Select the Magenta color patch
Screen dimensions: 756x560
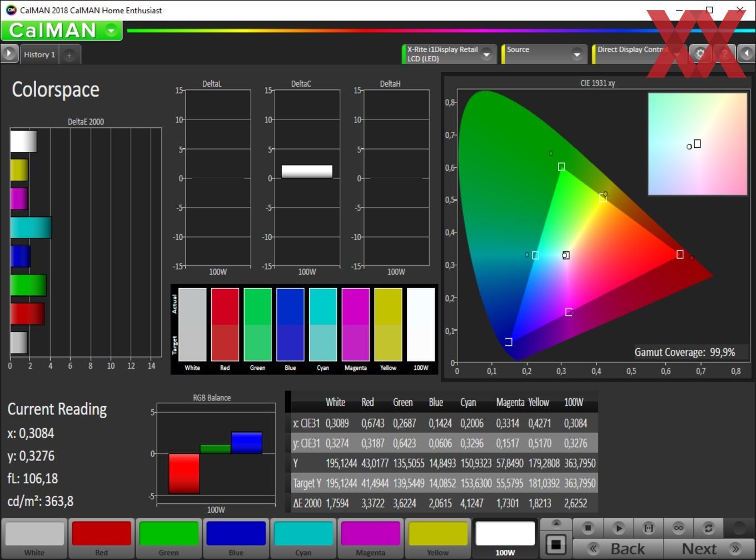371,538
